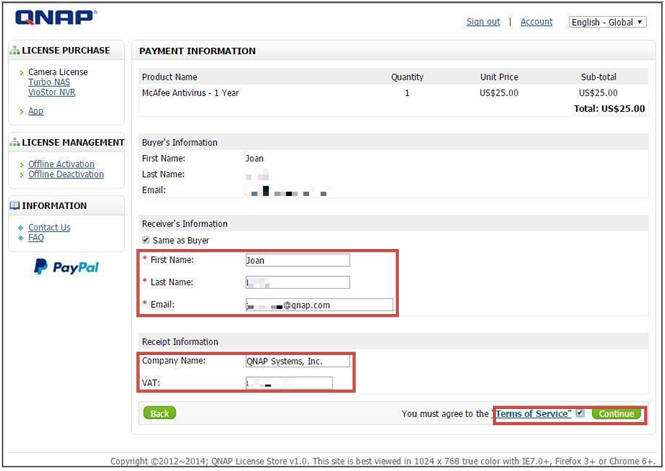Click the Total: US$25.00 text
Viewport: 665px width, 471px height.
coord(609,109)
